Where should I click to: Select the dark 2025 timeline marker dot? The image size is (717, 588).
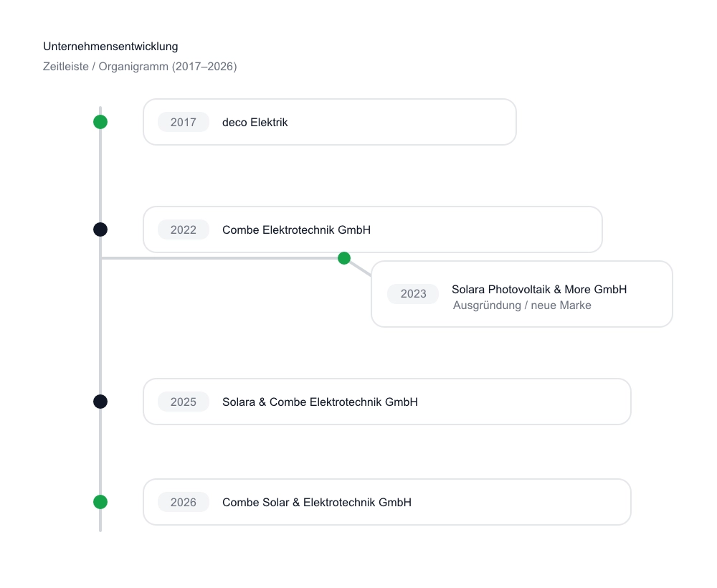[100, 402]
